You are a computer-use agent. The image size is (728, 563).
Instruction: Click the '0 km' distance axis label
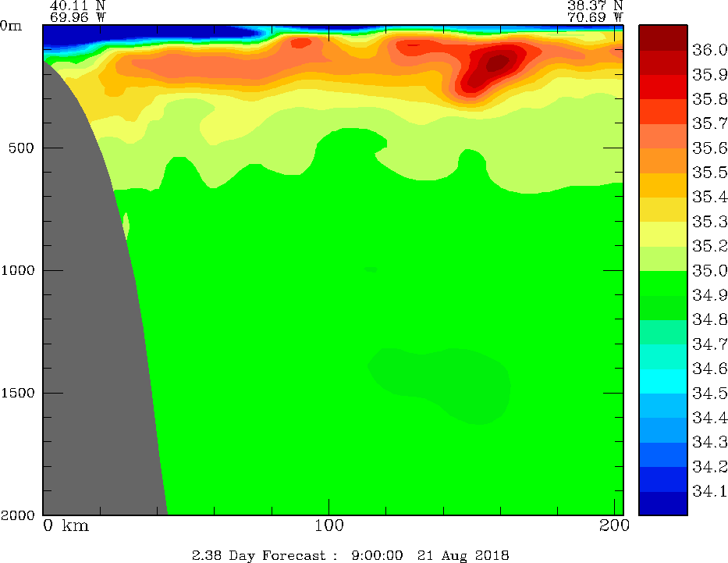tap(66, 526)
